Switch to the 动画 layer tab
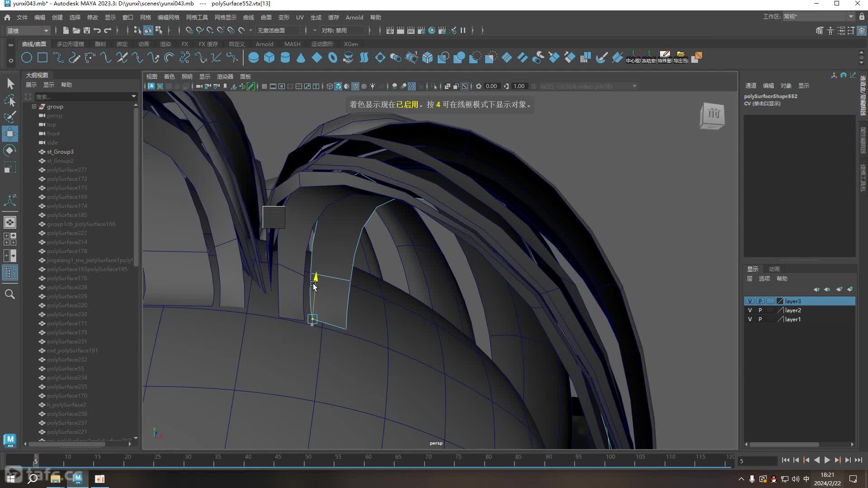Viewport: 868px width, 488px height. (774, 269)
